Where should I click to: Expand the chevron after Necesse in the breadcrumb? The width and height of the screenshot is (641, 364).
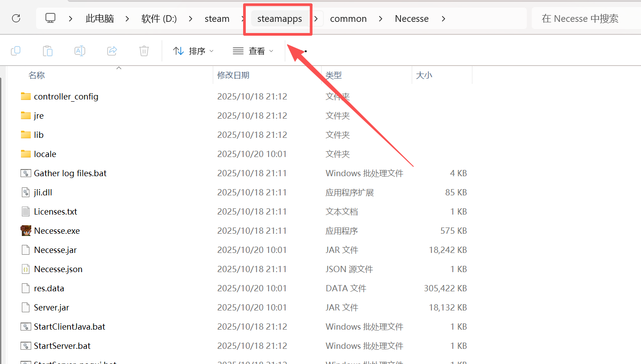[x=443, y=19]
